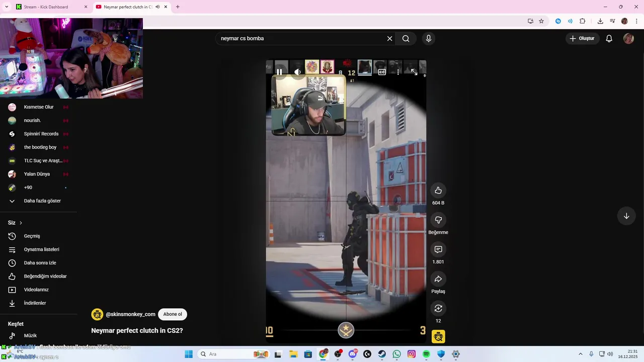Mute the Shorts video volume
Image resolution: width=644 pixels, height=362 pixels.
coord(297,72)
